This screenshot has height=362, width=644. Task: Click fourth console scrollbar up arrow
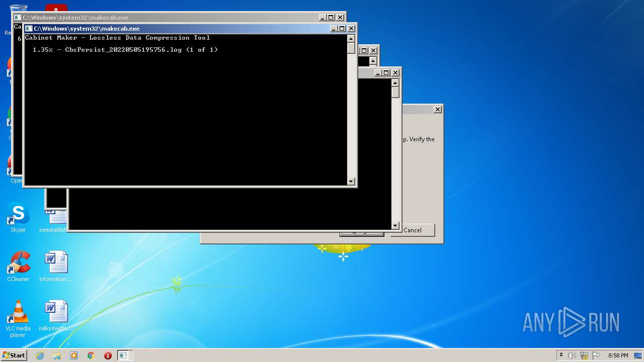coord(395,83)
